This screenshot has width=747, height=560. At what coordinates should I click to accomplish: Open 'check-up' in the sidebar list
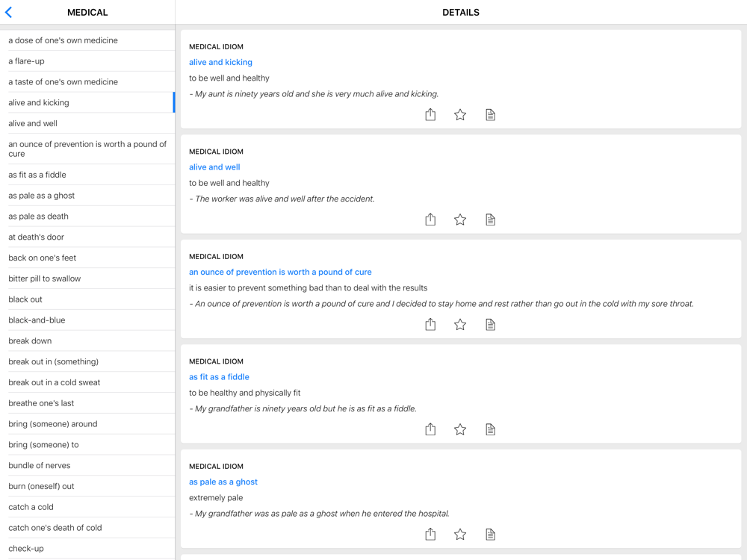(x=26, y=548)
